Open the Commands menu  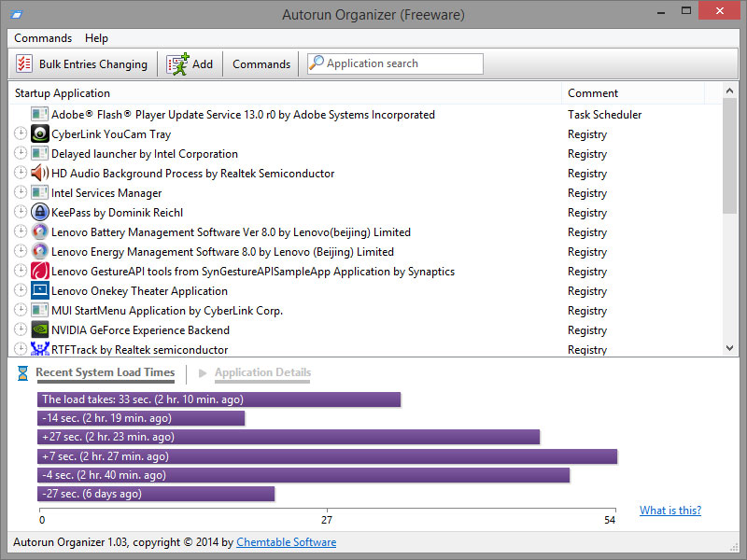pos(43,38)
